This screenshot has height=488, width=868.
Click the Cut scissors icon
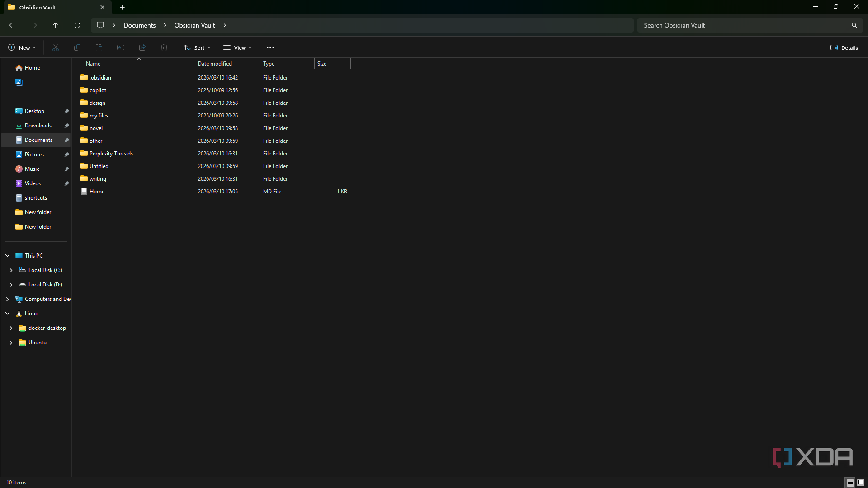(x=56, y=47)
